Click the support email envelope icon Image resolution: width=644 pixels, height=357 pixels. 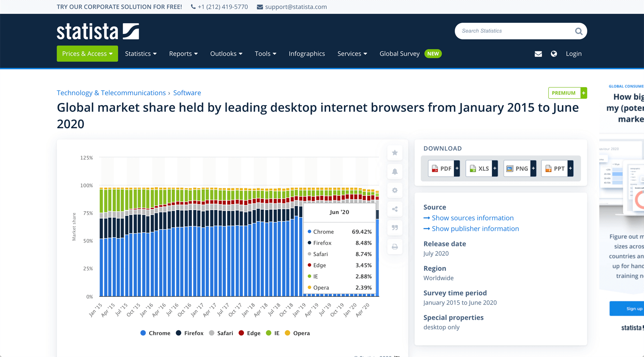tap(260, 7)
